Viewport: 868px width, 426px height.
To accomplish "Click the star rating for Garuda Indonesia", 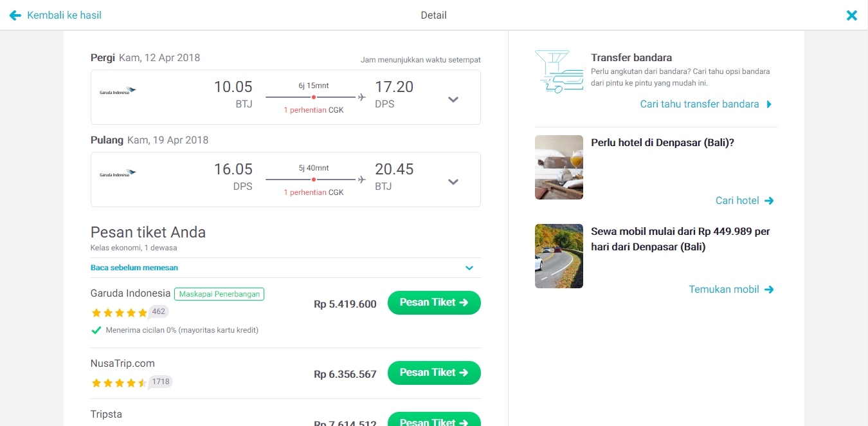I will click(119, 313).
